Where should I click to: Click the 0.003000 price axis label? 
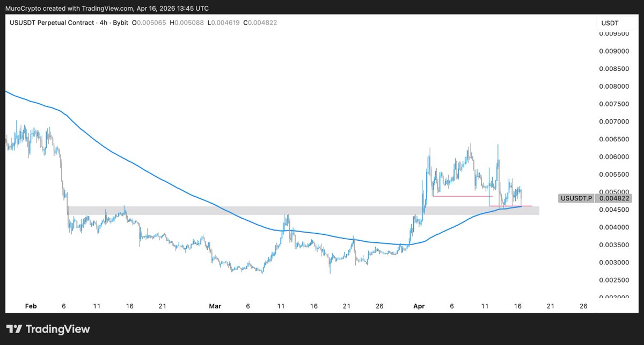click(613, 262)
